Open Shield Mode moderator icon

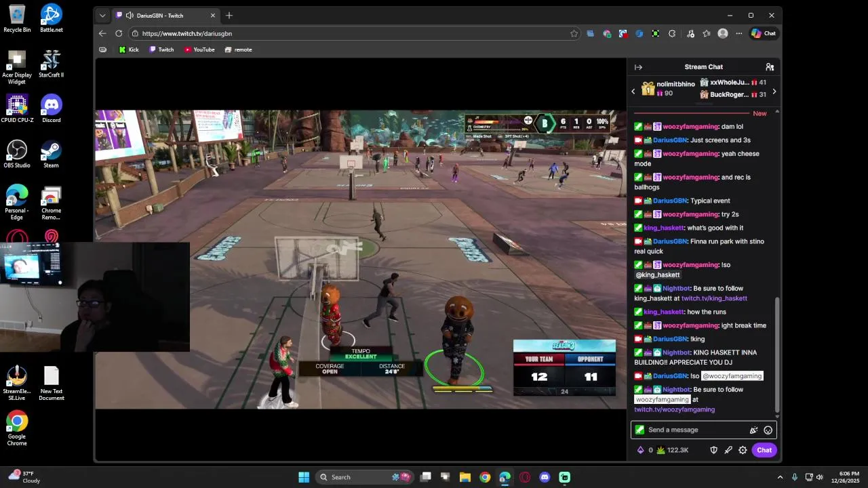[713, 450]
